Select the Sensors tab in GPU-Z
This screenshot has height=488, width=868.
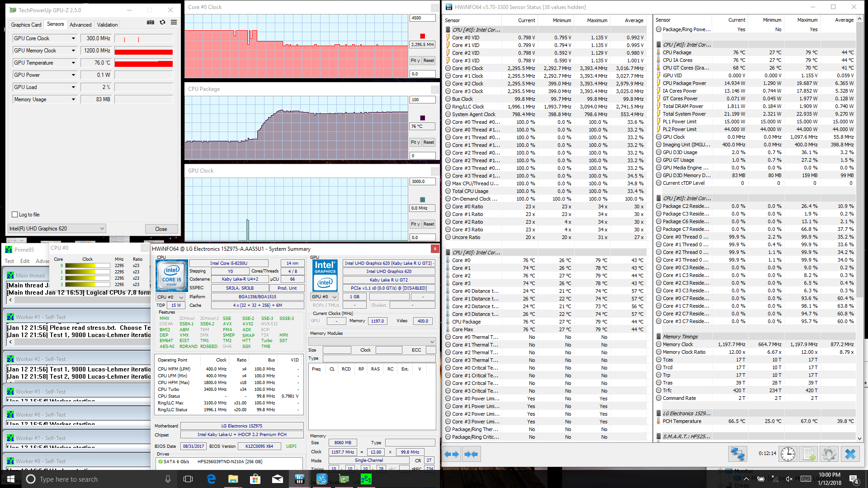56,24
